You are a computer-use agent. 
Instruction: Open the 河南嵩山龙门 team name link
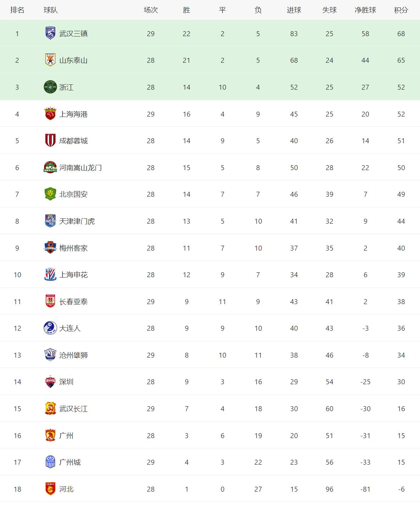[81, 168]
